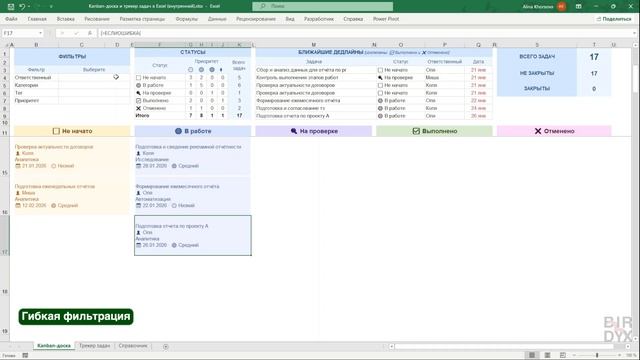Click the formula bar with ЕСЛИОШИБКА
This screenshot has height=360, width=640.
365,33
